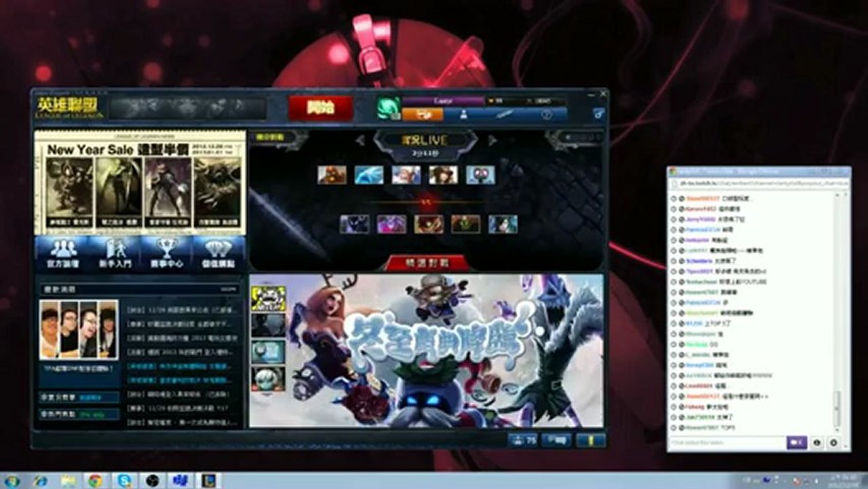Select the orange home tab in top bar
This screenshot has height=489, width=868.
pos(422,115)
